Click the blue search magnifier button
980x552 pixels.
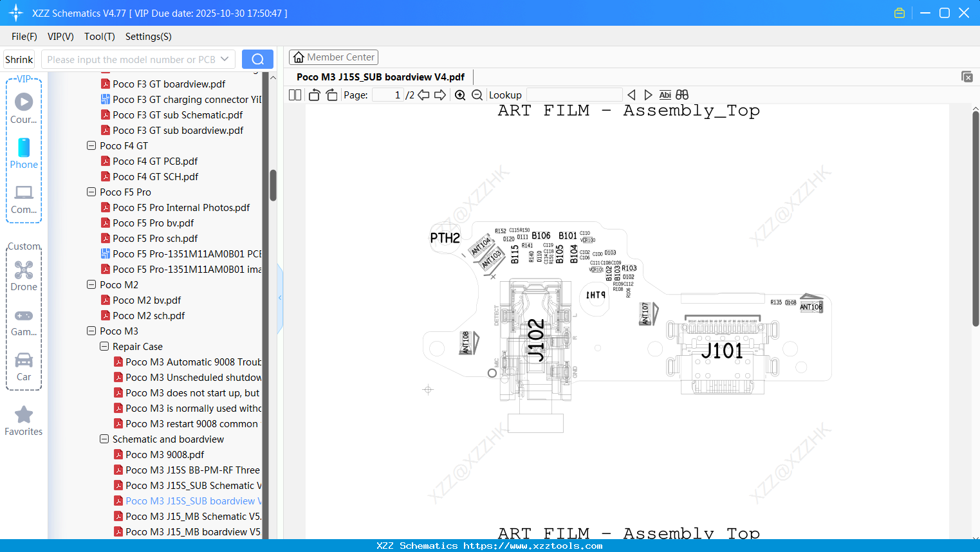(x=257, y=59)
